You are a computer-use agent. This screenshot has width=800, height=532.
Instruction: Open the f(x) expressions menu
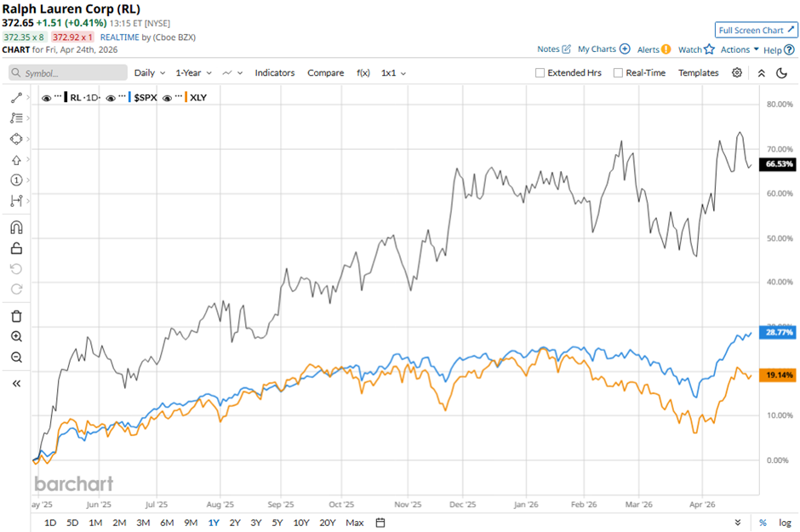[x=363, y=73]
